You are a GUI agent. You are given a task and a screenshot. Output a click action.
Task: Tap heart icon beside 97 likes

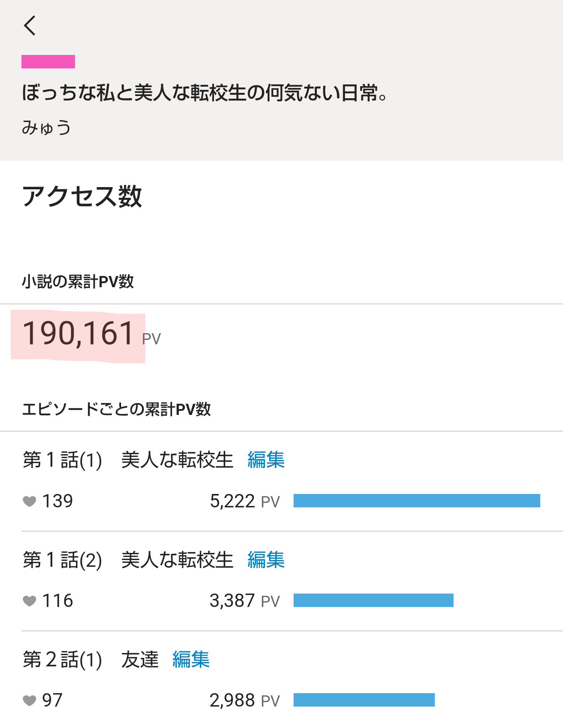pos(29,701)
